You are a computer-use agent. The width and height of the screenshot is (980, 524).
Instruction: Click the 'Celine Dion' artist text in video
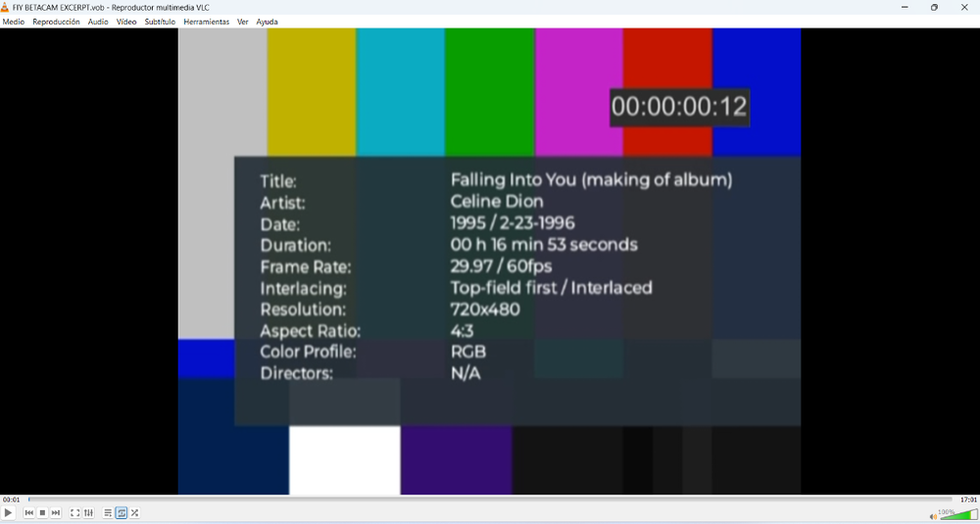click(x=497, y=201)
